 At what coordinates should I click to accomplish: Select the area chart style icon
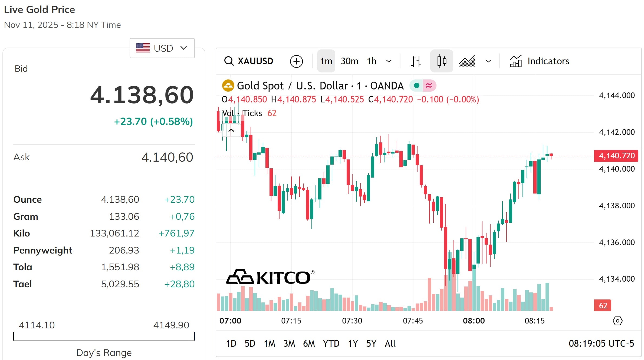[467, 61]
